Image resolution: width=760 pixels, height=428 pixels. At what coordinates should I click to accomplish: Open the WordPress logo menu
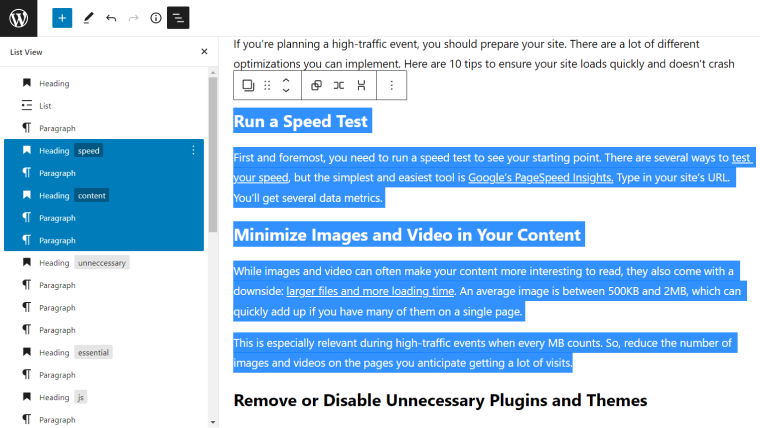click(18, 18)
